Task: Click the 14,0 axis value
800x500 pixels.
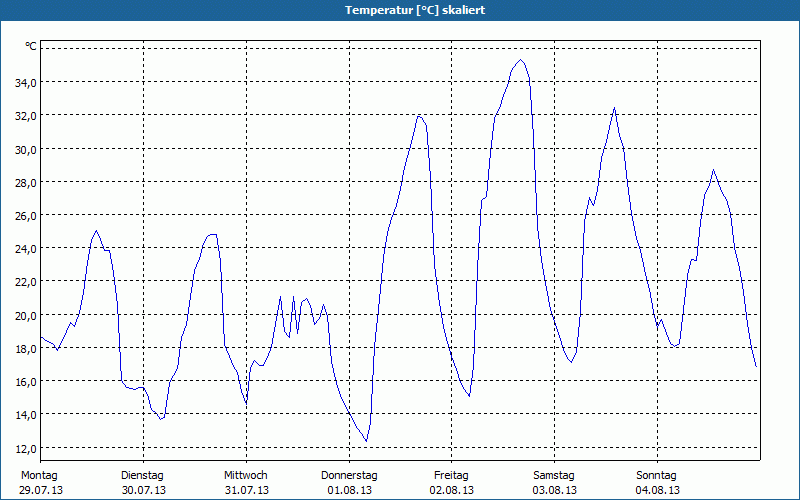Action: tap(26, 415)
